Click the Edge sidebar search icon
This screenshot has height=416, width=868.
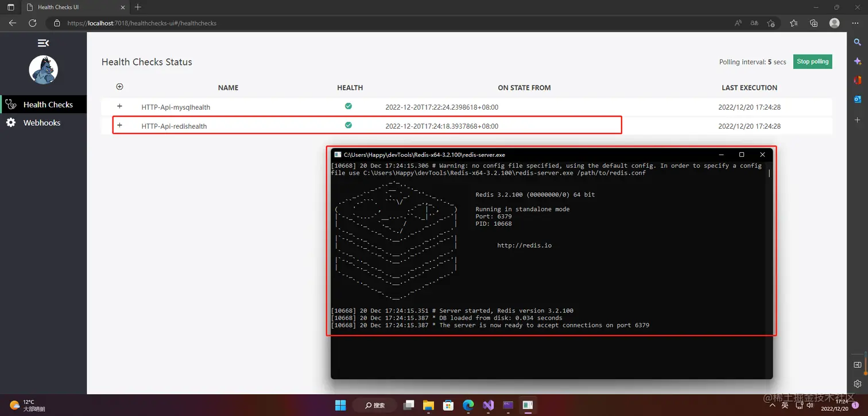pyautogui.click(x=858, y=43)
